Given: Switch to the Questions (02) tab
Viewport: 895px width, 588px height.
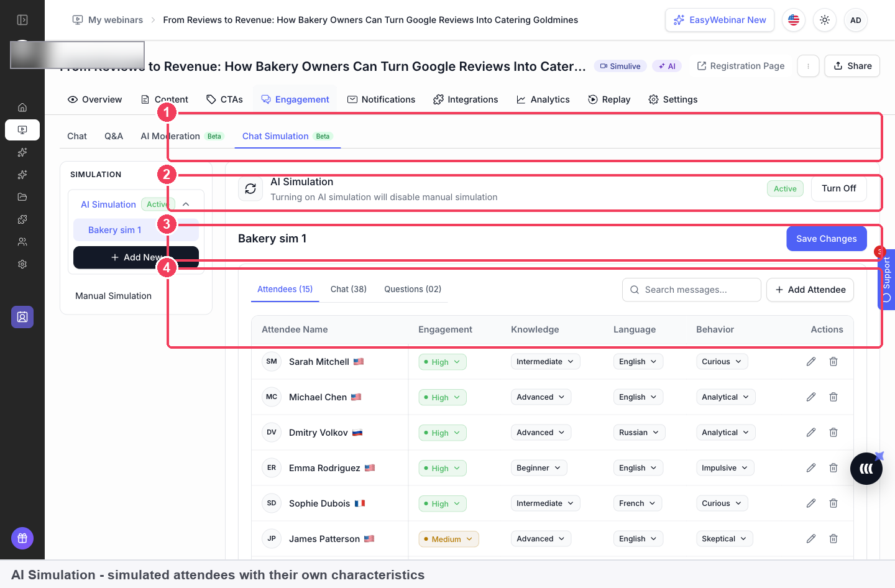Looking at the screenshot, I should [413, 289].
